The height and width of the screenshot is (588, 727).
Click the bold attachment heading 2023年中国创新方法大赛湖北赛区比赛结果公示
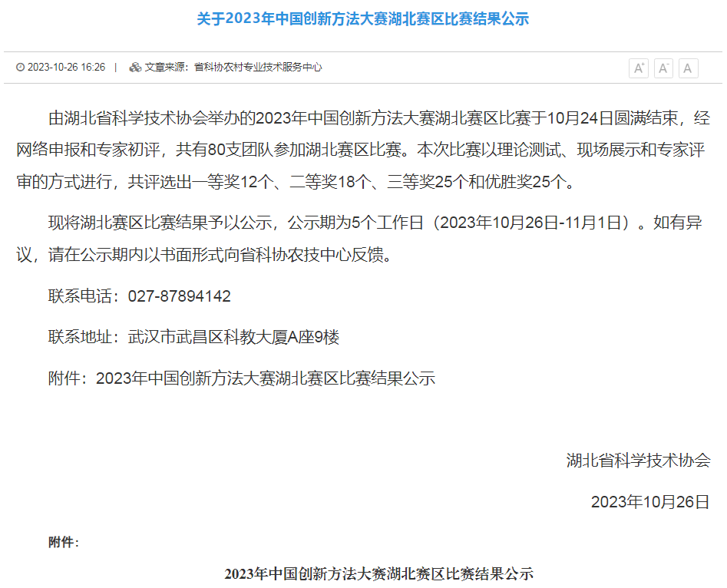[378, 574]
